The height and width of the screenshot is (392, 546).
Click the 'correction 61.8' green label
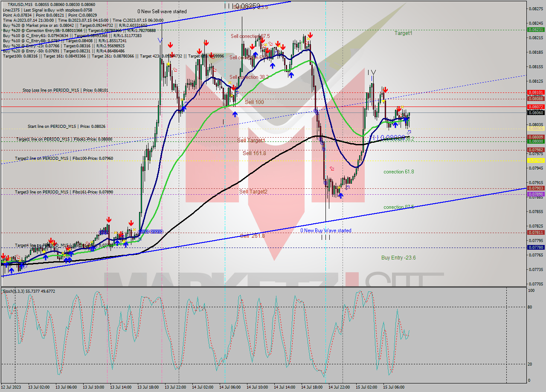click(399, 172)
